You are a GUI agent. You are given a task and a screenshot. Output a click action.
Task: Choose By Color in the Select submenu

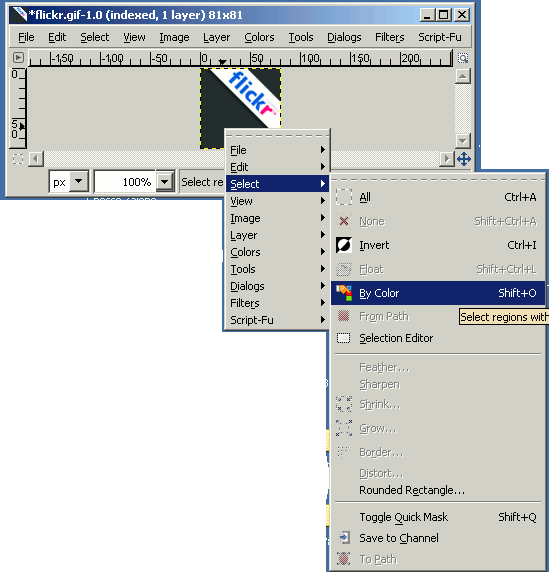tap(438, 293)
